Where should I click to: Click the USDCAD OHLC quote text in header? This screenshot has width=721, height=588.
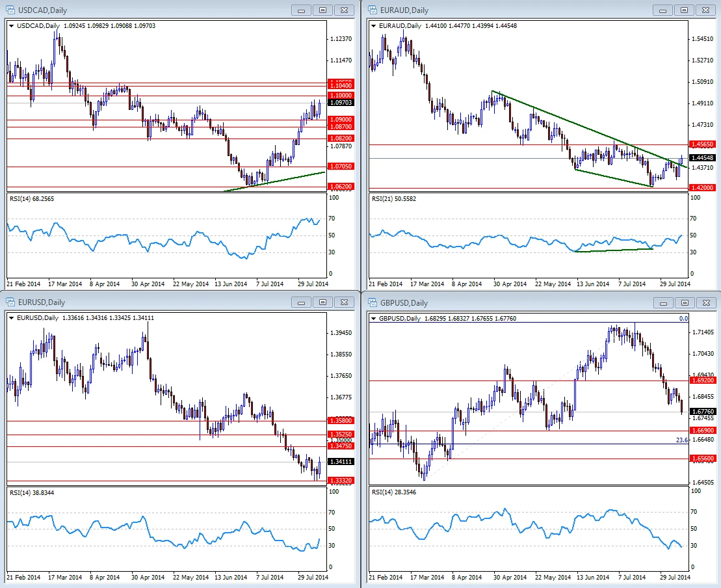109,26
